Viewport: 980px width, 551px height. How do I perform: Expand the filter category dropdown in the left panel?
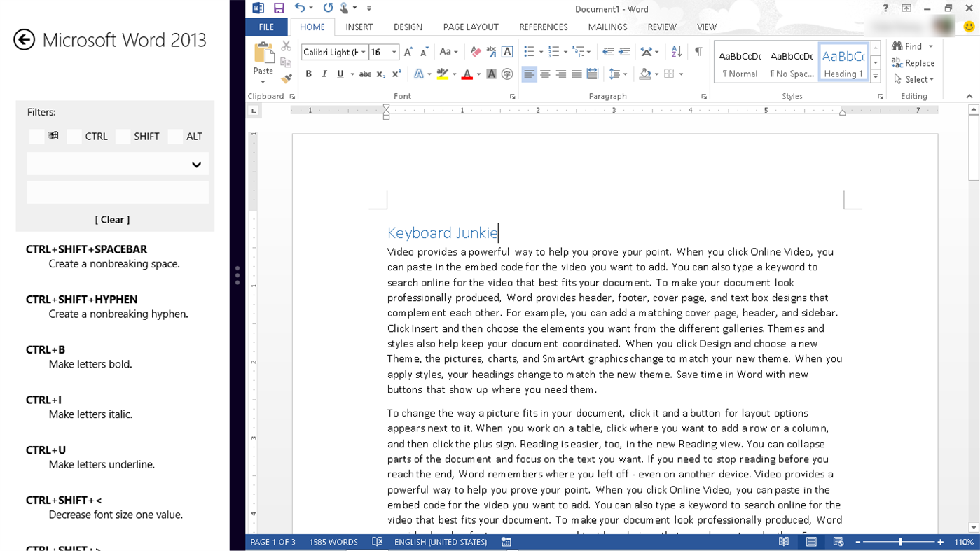197,163
